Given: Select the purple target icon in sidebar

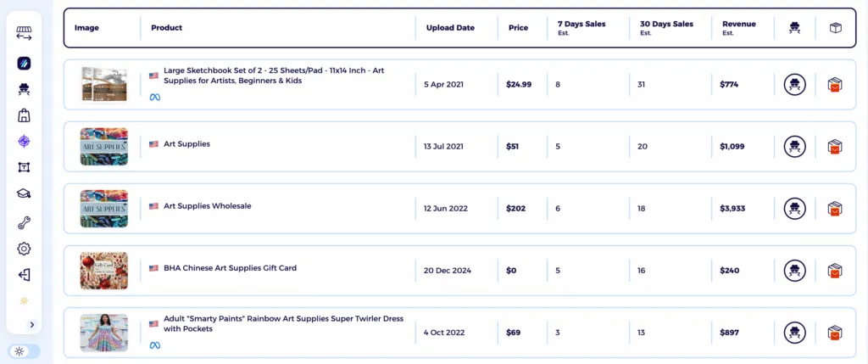Looking at the screenshot, I should pos(24,142).
